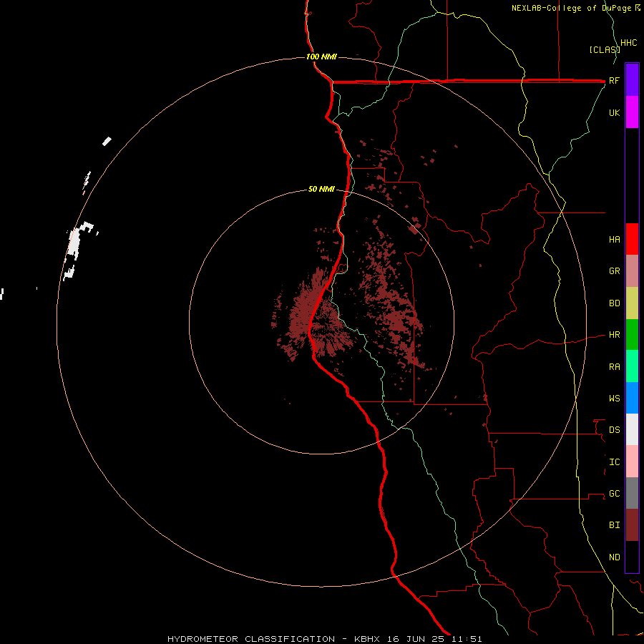Viewport: 644px width, 644px height.
Task: Click the NEXLAB-College of DuPage credit text
Action: click(x=573, y=8)
